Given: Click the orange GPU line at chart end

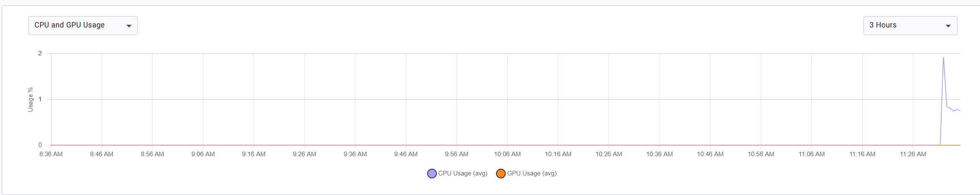Looking at the screenshot, I should [x=954, y=145].
